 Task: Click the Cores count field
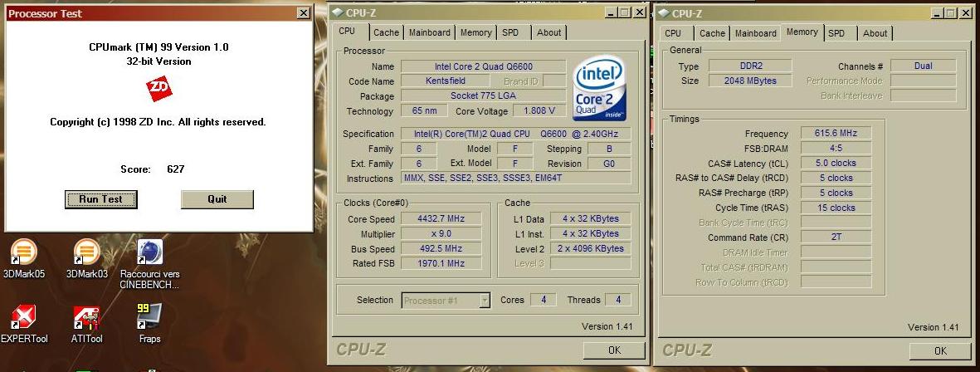coord(544,300)
